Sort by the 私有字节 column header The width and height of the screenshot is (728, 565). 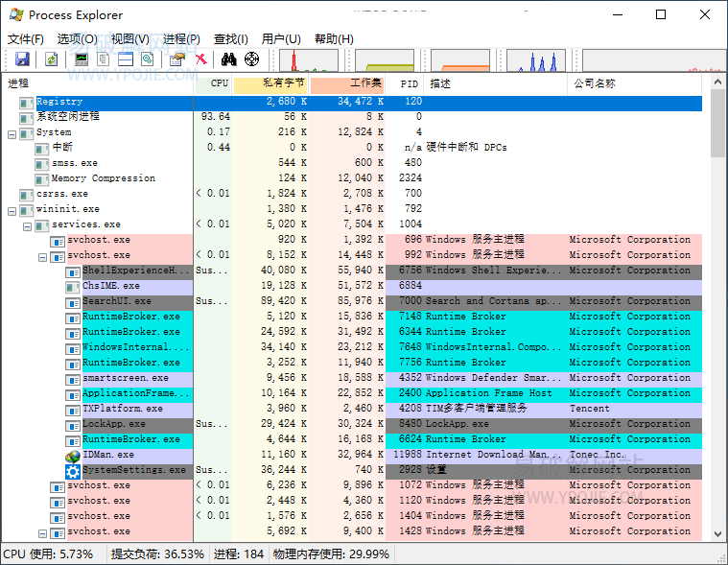pyautogui.click(x=270, y=83)
